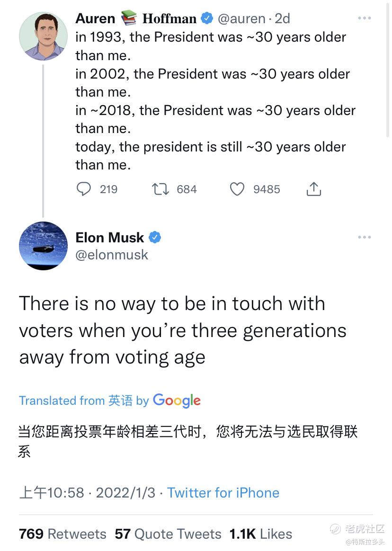View the 57 Quote Tweets list

pyautogui.click(x=168, y=534)
